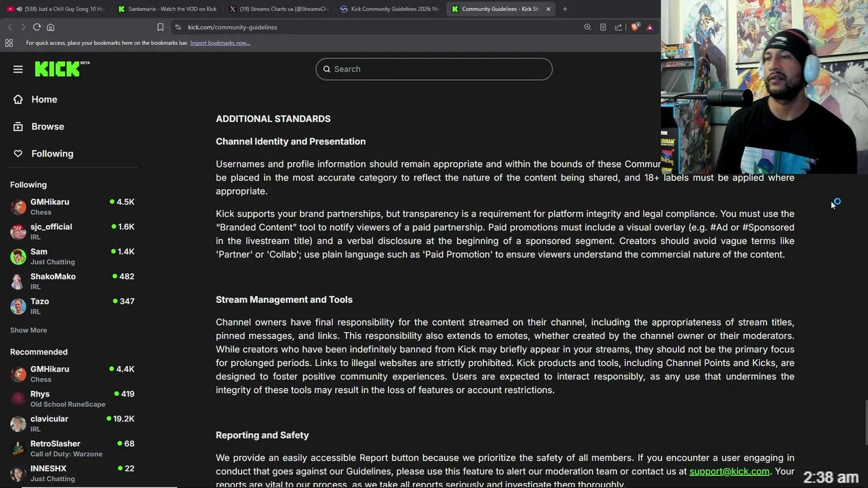Open Tazo channel
The image size is (868, 488).
tap(73, 306)
